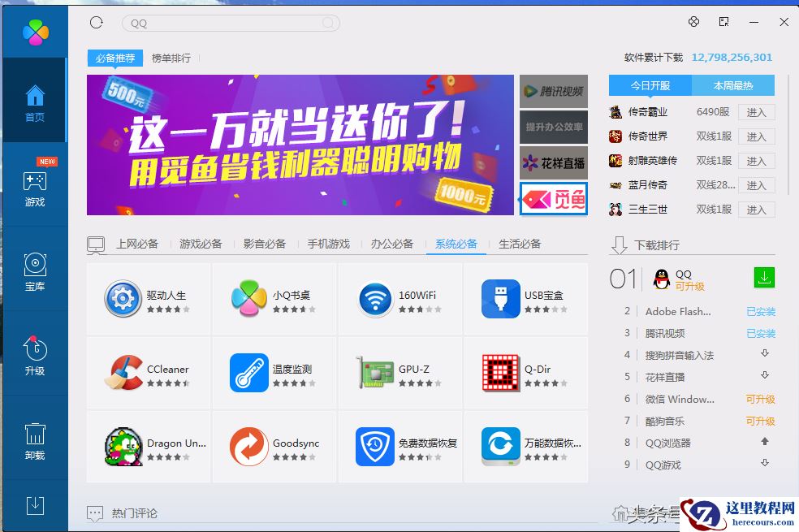Click 可升级 link for 微信 Windows
Image resolution: width=799 pixels, height=532 pixels.
[760, 400]
